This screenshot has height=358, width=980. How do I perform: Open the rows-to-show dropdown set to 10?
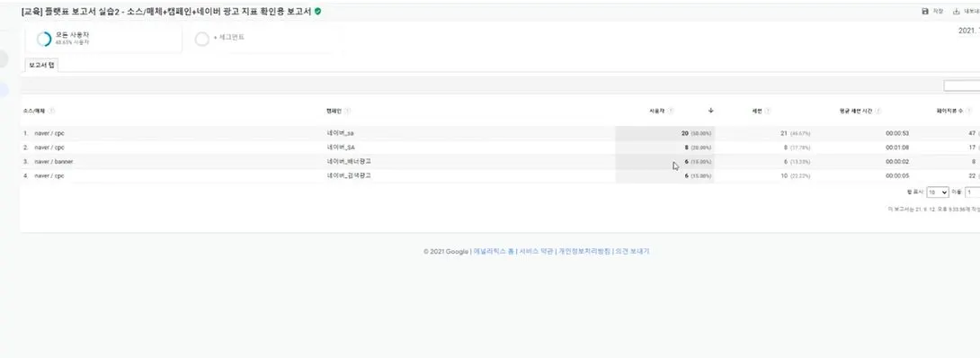pos(938,192)
